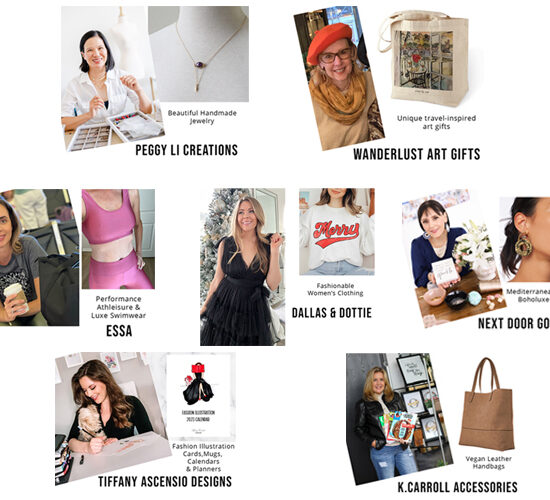The image size is (550, 500).
Task: Select the woman in orange beret photo
Action: (x=338, y=79)
